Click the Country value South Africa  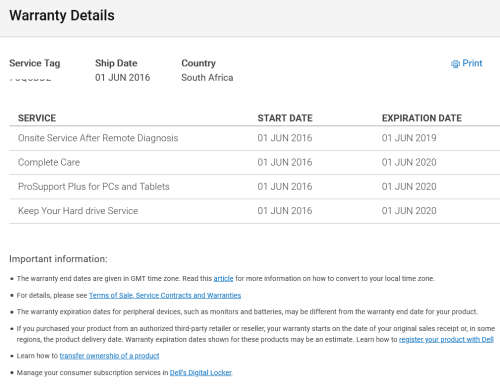point(207,78)
